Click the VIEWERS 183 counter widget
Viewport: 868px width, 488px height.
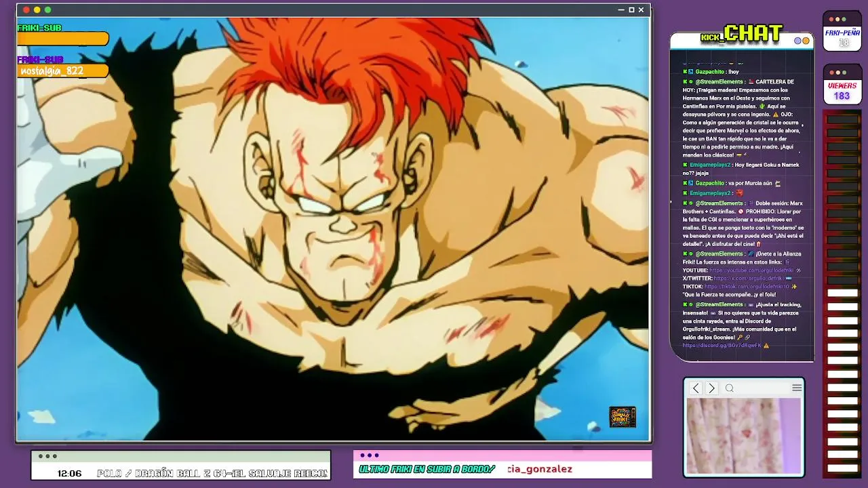pos(842,85)
